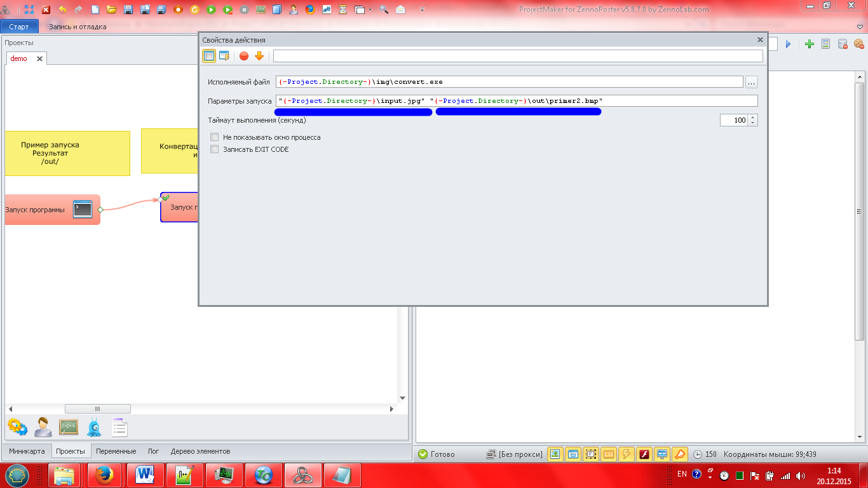Click the undo arrow in the top toolbar

click(62, 10)
